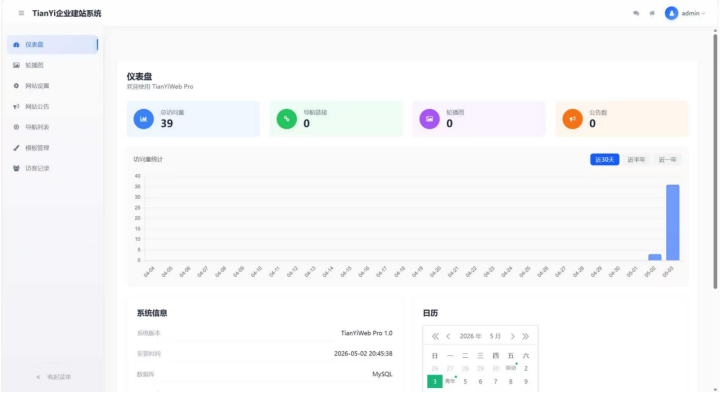
Task: Go to previous year in calendar
Action: 435,337
